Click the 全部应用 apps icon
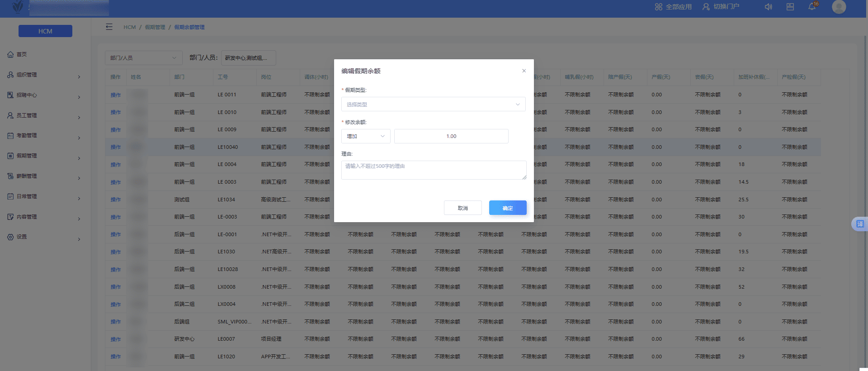868x371 pixels. [659, 7]
